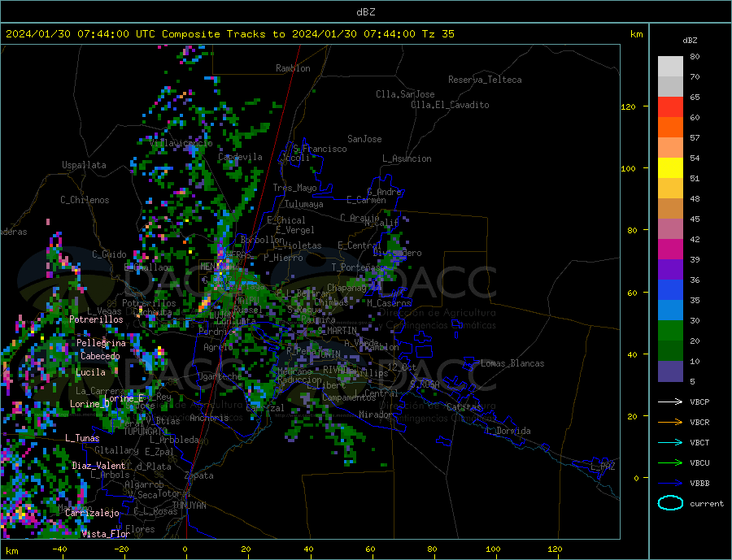This screenshot has width=732, height=560.
Task: Click the E_Vergel map label
Action: [x=294, y=230]
